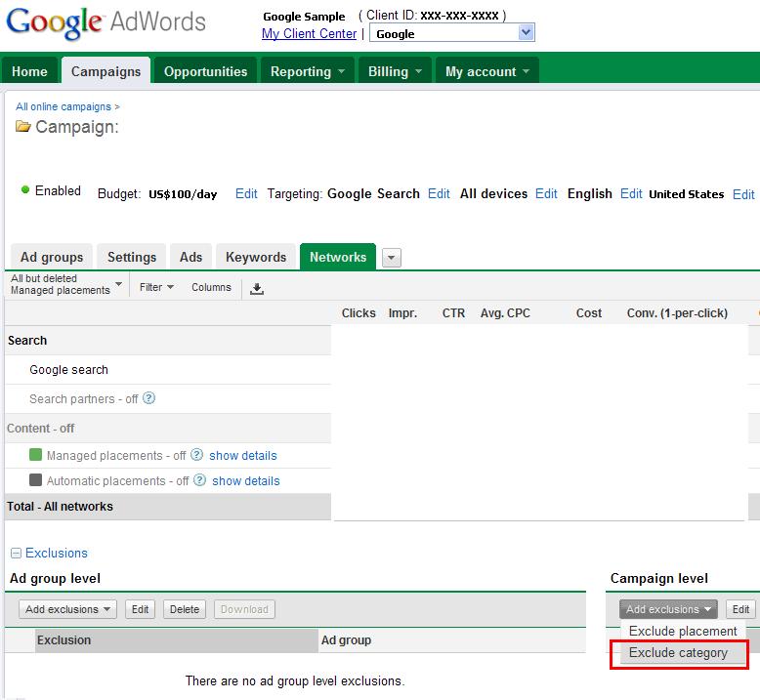Click green Managed placements color square

pos(35,454)
